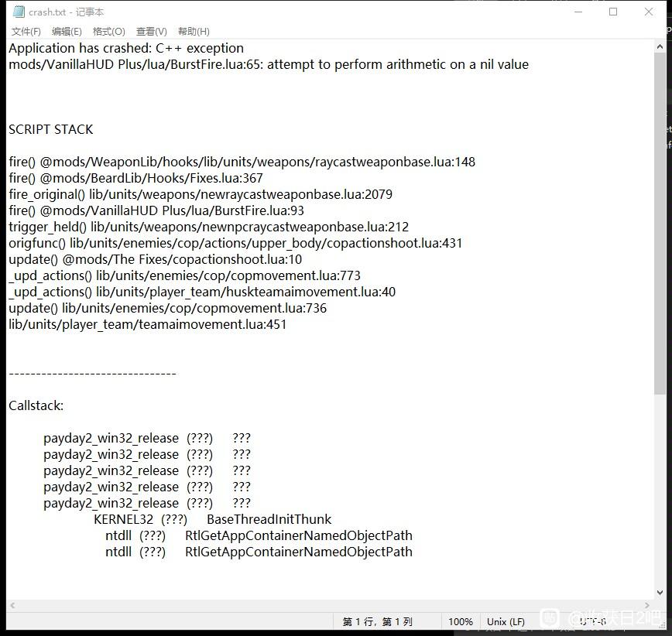Click the last payday2_win32_release callstack line
The image size is (672, 636).
click(x=147, y=503)
